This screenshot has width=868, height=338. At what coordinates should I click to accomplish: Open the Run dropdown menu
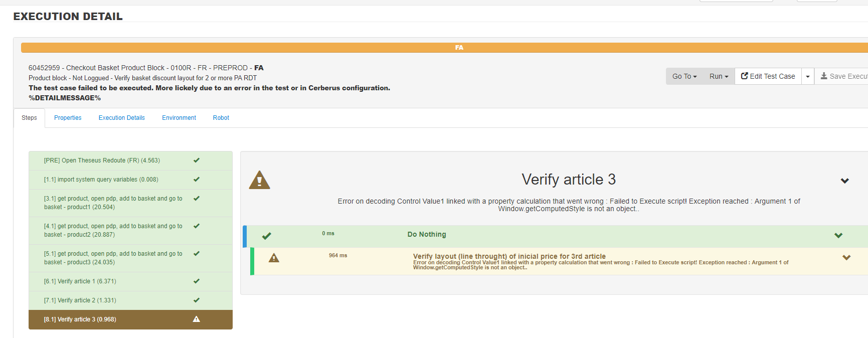[719, 76]
